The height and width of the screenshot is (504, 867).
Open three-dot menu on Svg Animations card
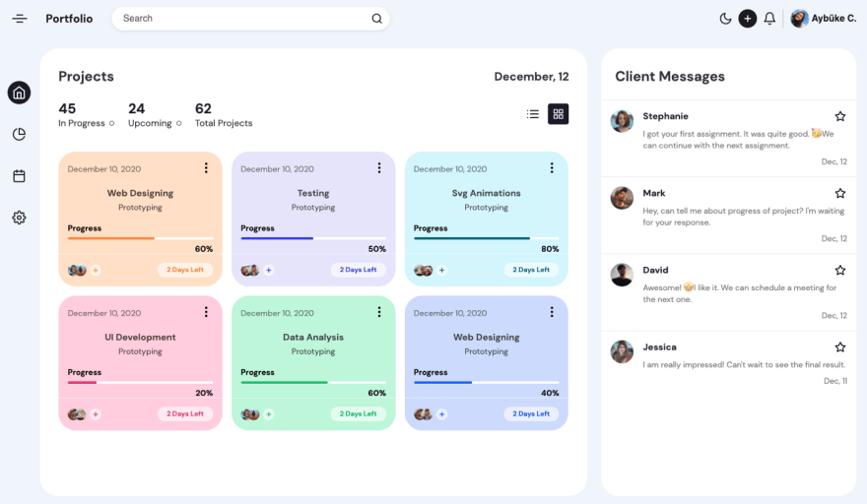pos(552,168)
